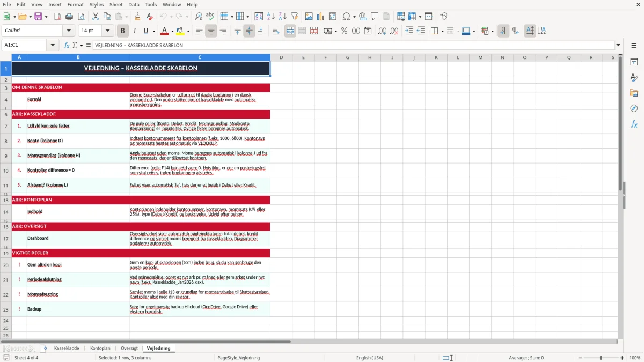
Task: Insert a hyperlink
Action: [363, 16]
